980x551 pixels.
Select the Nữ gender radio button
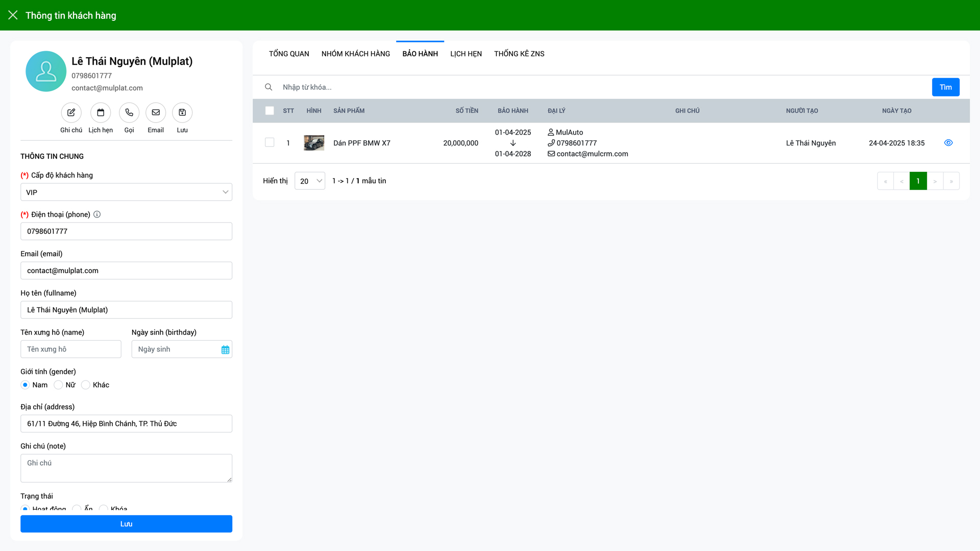59,385
